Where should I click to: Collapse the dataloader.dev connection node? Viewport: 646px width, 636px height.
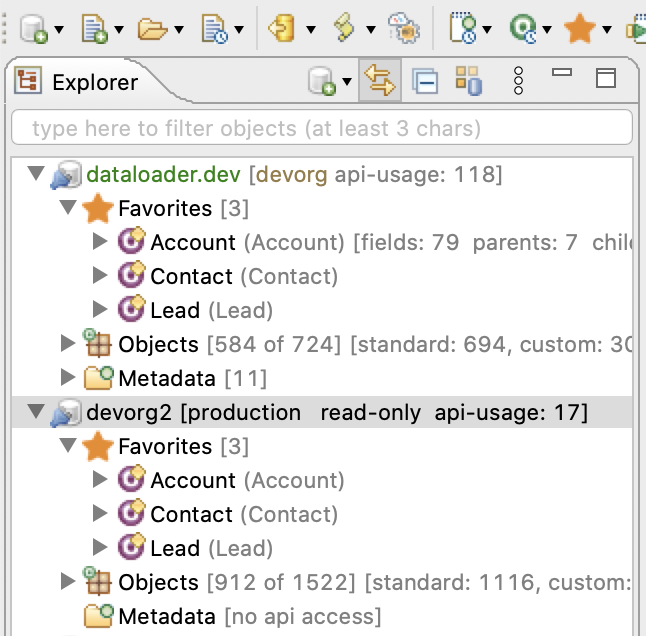(x=36, y=173)
